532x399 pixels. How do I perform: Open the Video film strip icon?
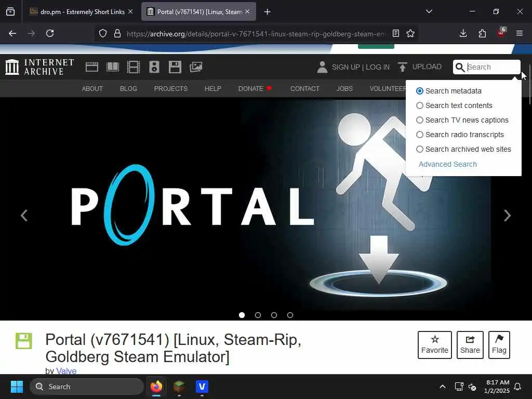tap(134, 67)
